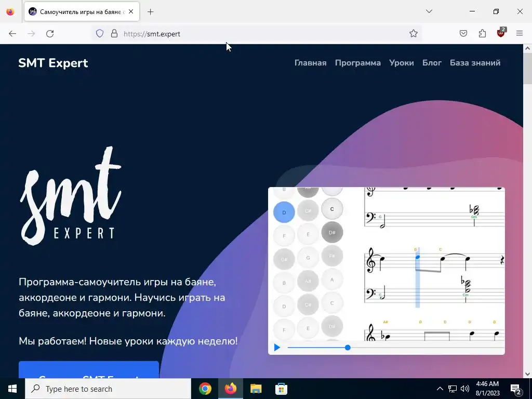Click the A accordion button in the demo

pyautogui.click(x=332, y=280)
